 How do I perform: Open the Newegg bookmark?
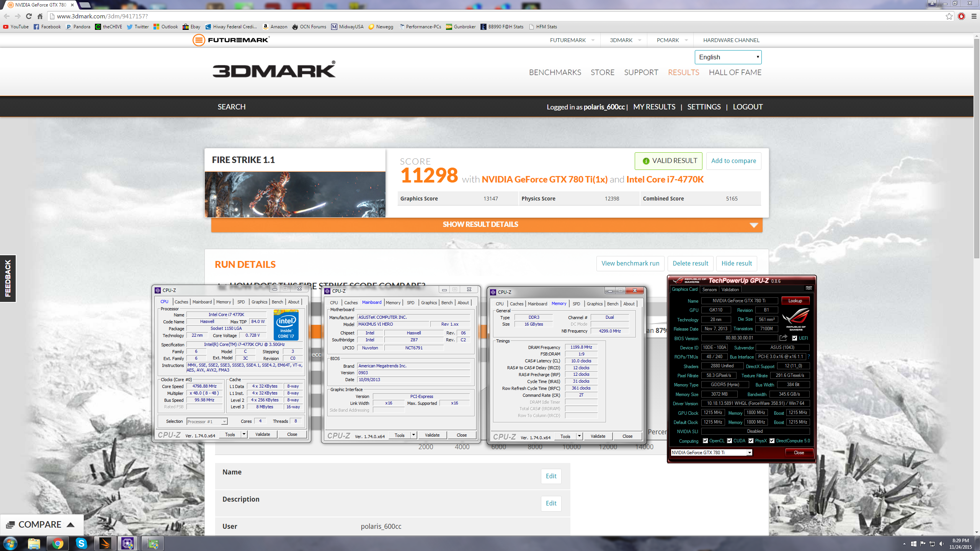click(x=381, y=27)
